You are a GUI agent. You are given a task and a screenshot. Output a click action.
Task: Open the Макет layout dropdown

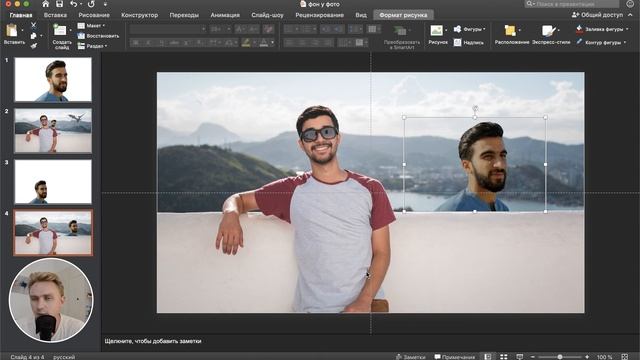tap(92, 26)
